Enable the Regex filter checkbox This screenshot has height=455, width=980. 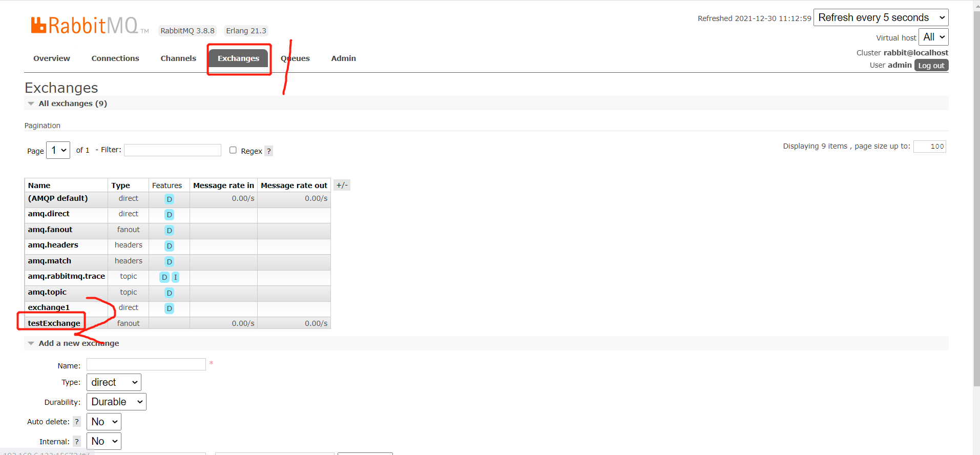(x=233, y=150)
